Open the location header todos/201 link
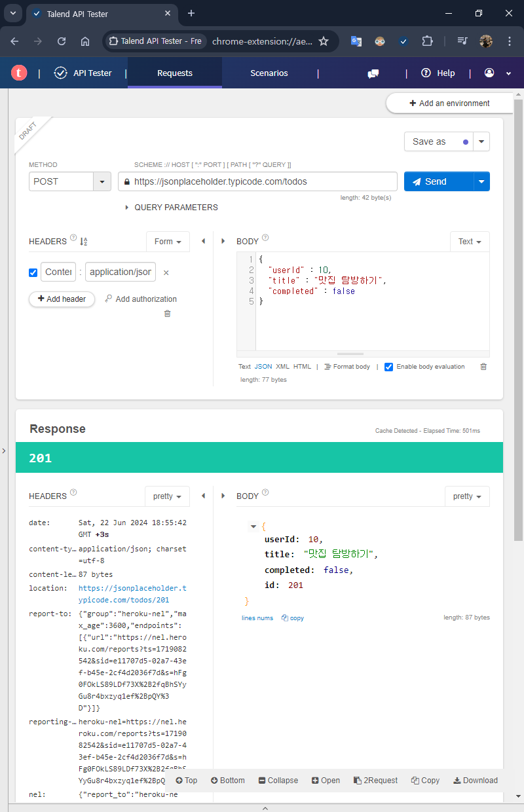Image resolution: width=524 pixels, height=812 pixels. [x=132, y=594]
